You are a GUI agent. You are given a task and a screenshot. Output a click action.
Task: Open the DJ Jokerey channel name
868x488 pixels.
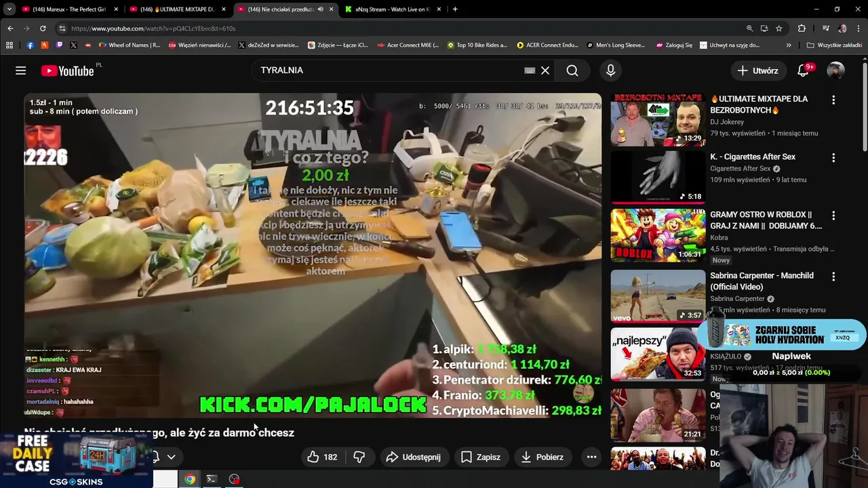click(x=727, y=122)
